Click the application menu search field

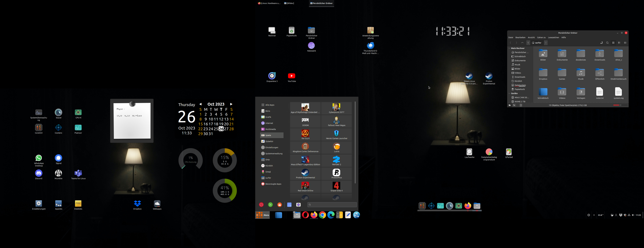(x=332, y=205)
